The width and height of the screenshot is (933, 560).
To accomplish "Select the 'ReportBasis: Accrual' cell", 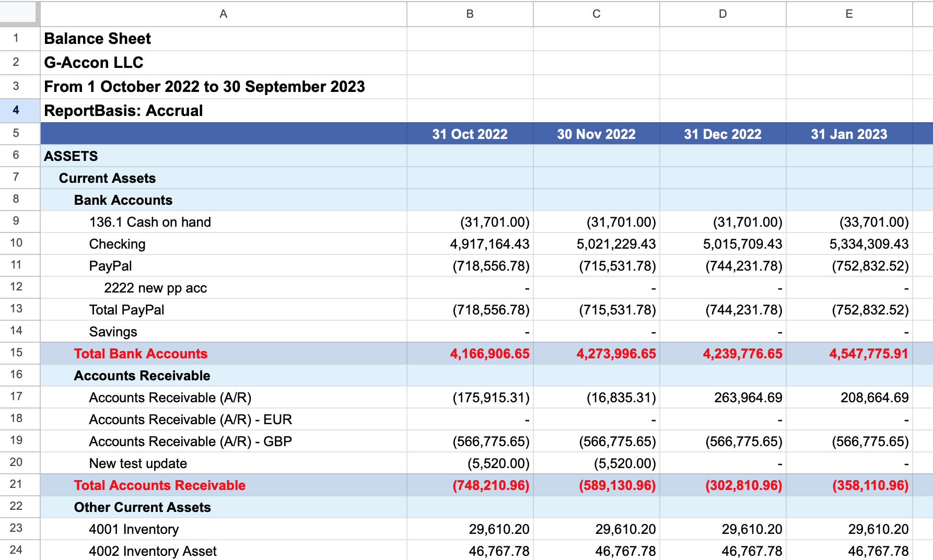I will coord(224,111).
